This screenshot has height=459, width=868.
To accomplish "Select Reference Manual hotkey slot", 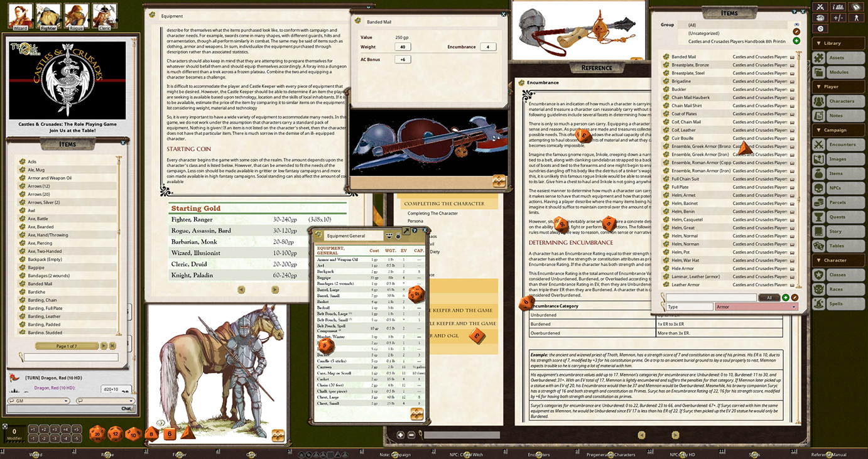I will tap(828, 455).
